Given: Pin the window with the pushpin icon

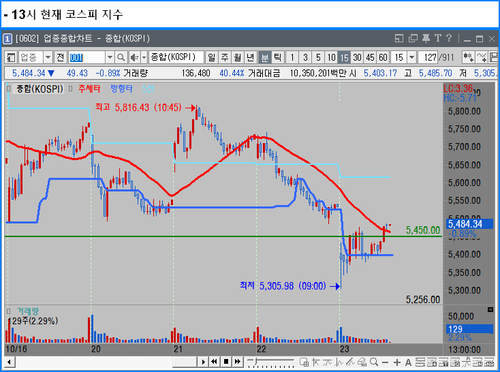Looking at the screenshot, I should point(426,38).
